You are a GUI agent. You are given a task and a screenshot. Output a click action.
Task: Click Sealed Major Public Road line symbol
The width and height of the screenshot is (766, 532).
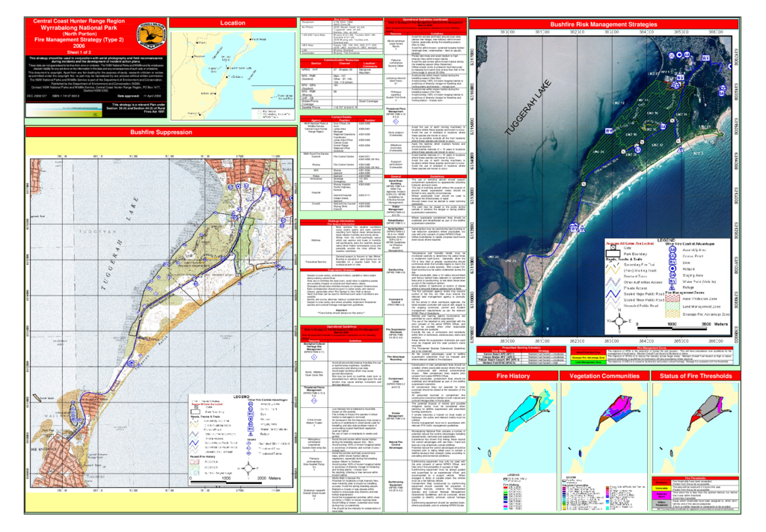(613, 293)
